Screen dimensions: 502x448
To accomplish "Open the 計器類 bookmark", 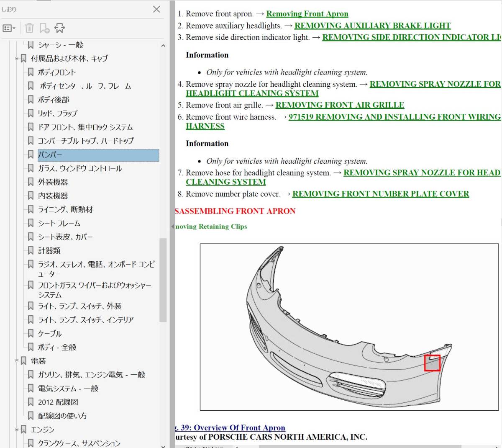I will click(x=49, y=250).
